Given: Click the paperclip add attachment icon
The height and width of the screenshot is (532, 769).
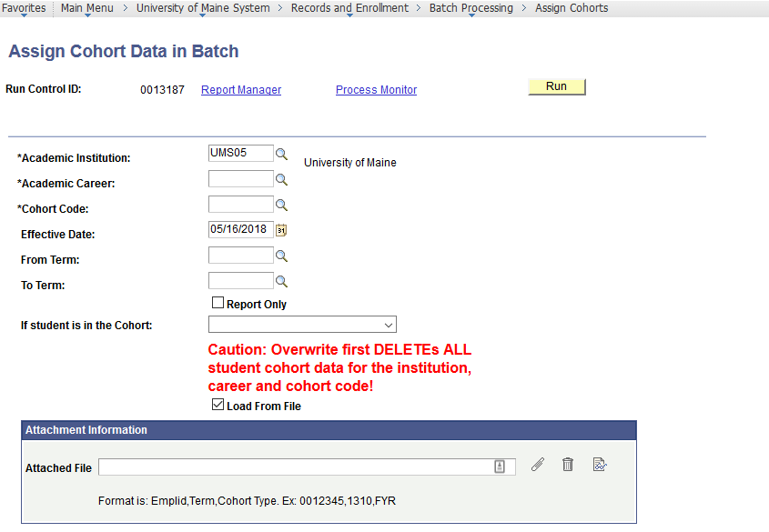Looking at the screenshot, I should [538, 465].
